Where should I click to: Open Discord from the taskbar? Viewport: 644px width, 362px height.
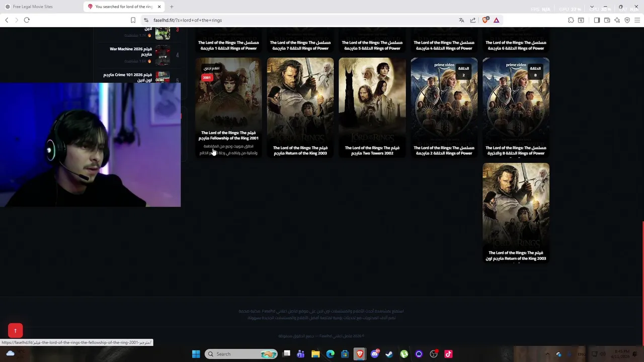(374, 354)
